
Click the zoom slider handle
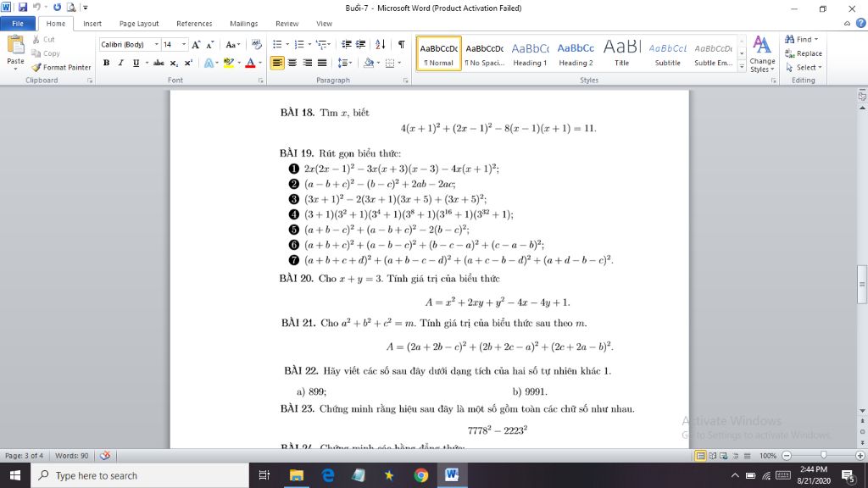(824, 455)
